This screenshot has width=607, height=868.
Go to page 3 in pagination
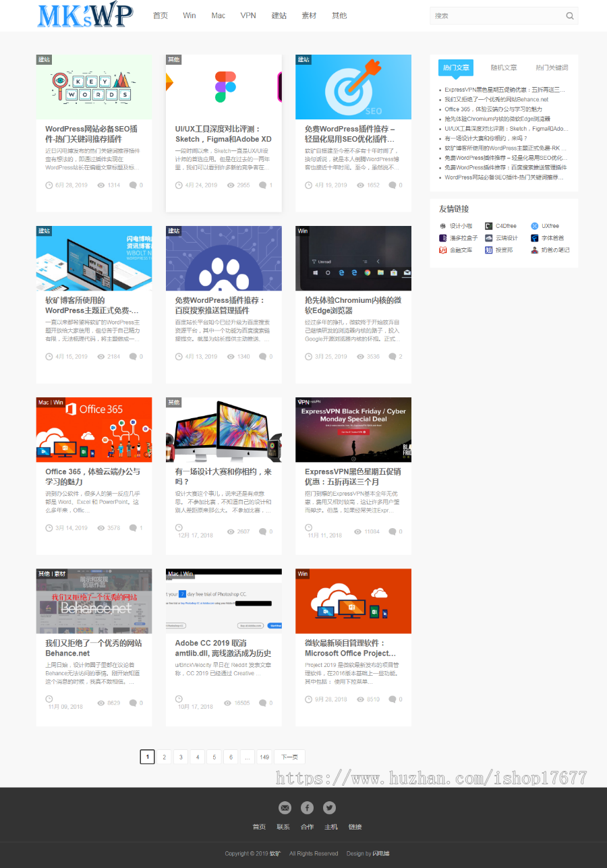coord(181,757)
